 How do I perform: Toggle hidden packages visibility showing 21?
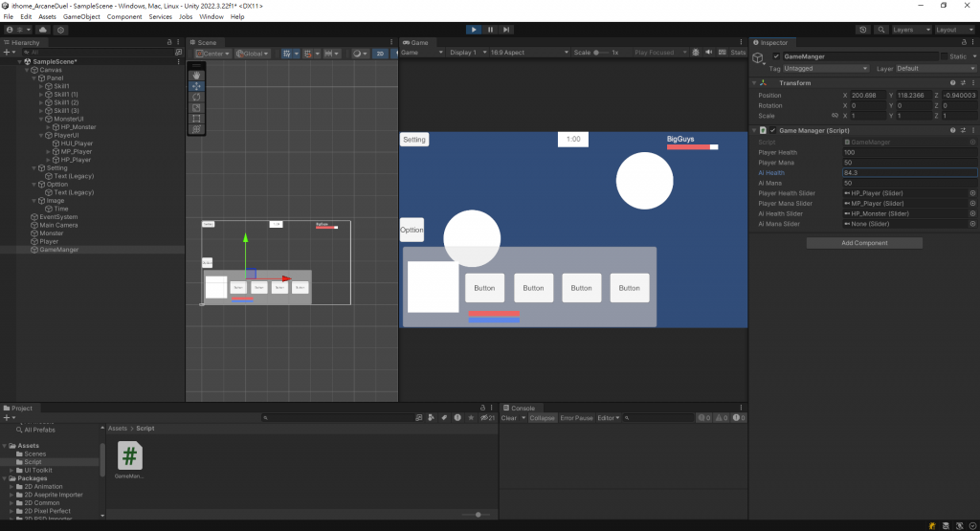click(487, 418)
